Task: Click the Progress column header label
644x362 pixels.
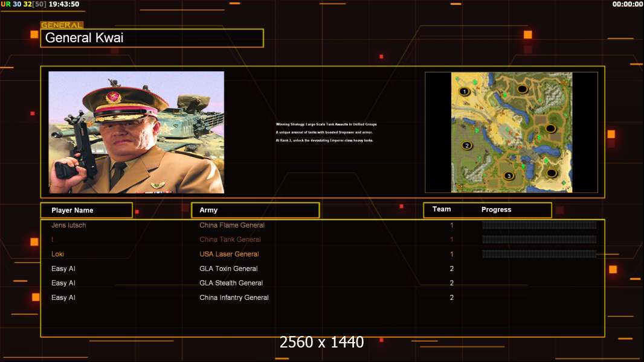Action: (496, 210)
